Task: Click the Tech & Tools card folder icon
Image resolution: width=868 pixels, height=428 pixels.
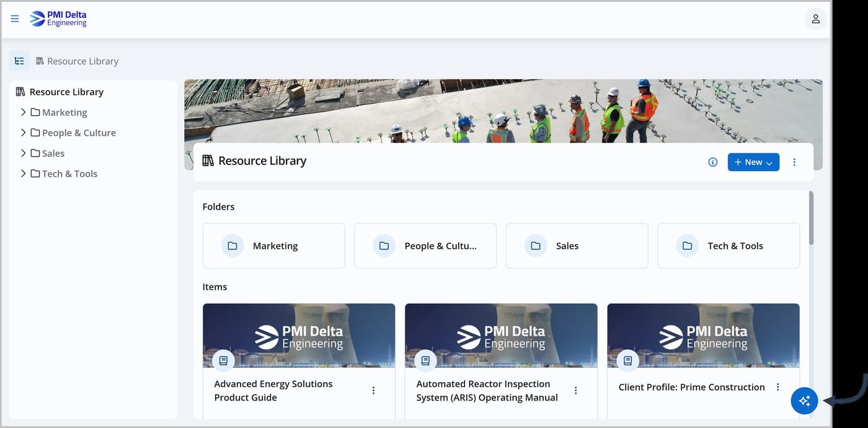Action: [687, 246]
